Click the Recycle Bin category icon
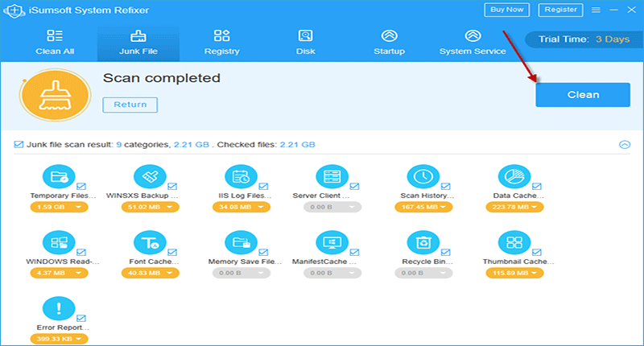 (x=423, y=242)
